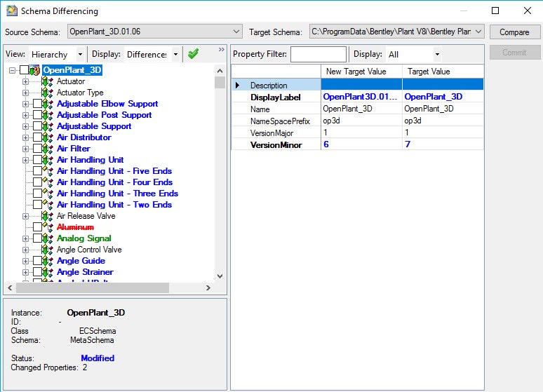Click the Air Handling Unit class icon
Viewport: 543px width, 392px height.
click(x=47, y=160)
